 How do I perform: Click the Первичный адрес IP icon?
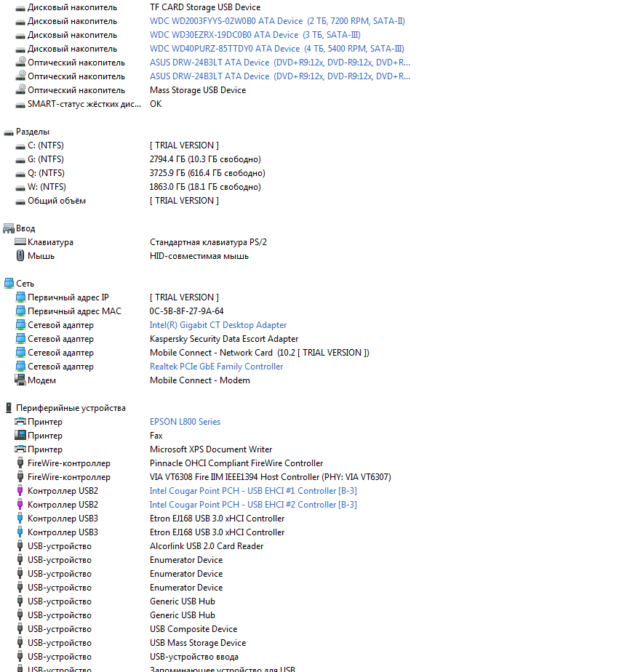(20, 297)
